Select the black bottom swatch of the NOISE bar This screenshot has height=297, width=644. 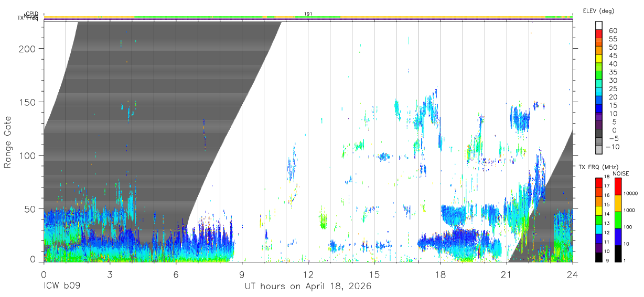tap(617, 253)
